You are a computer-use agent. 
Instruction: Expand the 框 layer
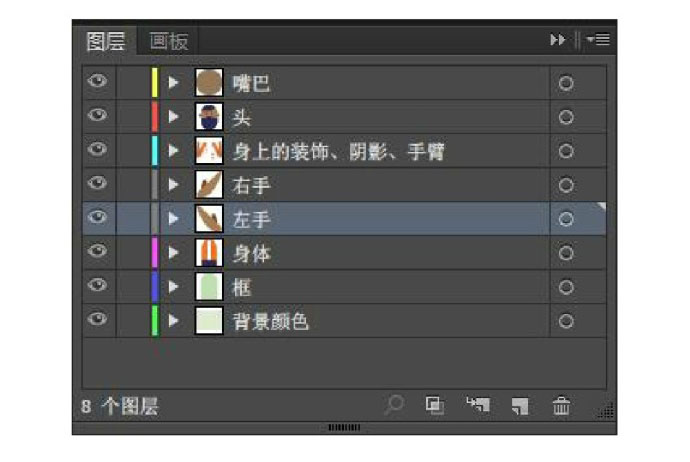click(x=173, y=287)
